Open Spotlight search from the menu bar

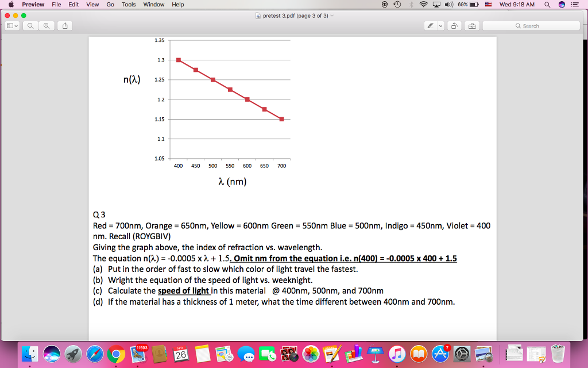click(546, 5)
